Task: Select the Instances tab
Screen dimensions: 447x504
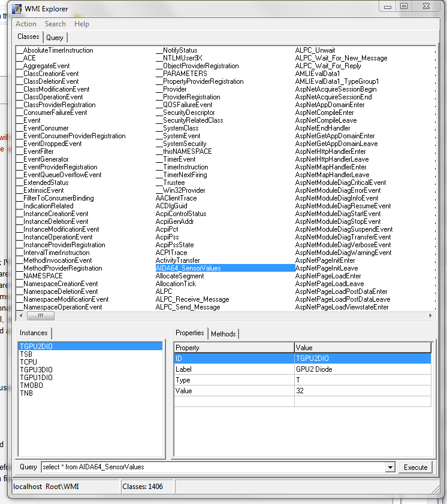Action: (x=34, y=333)
